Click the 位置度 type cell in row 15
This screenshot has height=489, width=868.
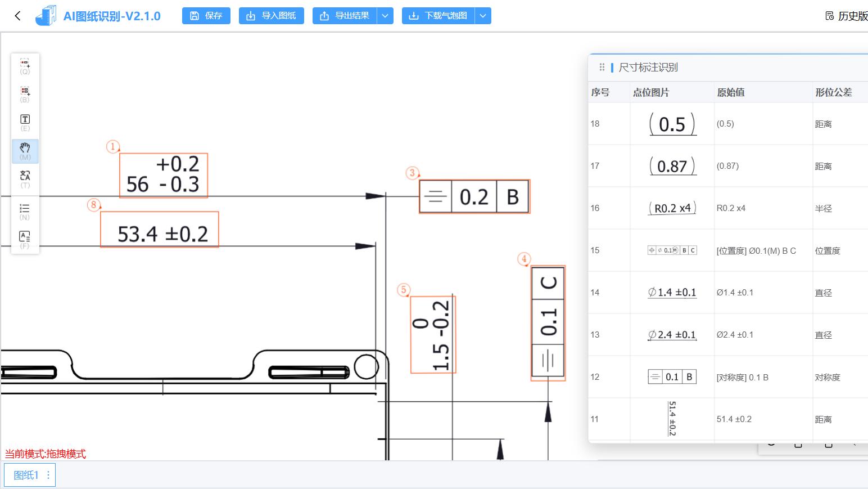coord(828,250)
